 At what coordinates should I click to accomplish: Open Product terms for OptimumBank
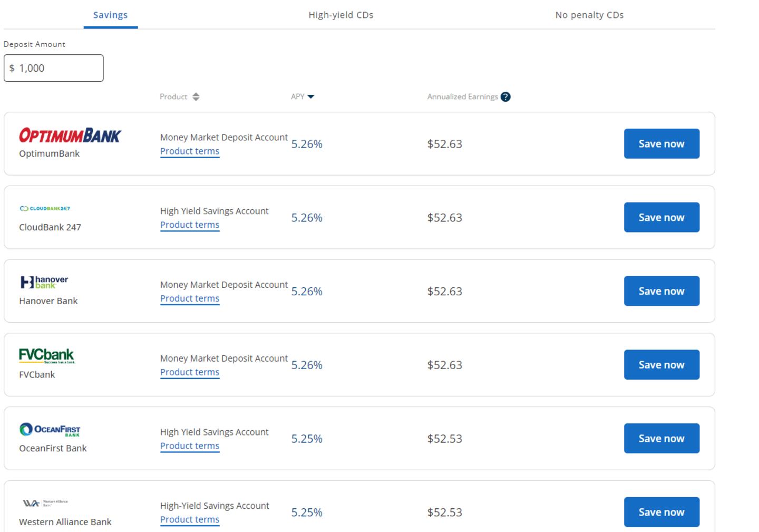[x=190, y=151]
